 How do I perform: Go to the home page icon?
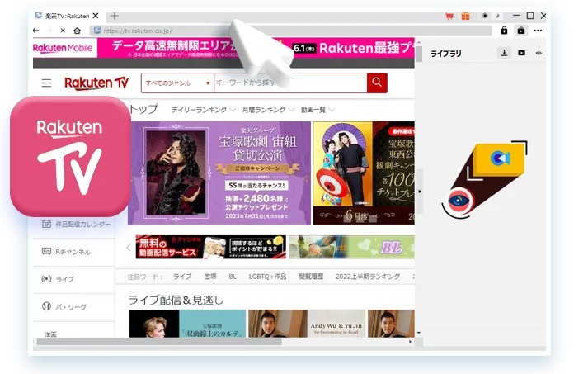(x=77, y=31)
